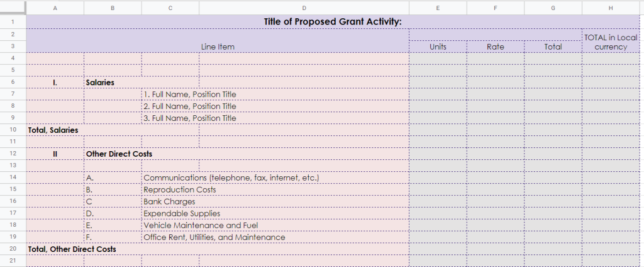Image resolution: width=644 pixels, height=267 pixels.
Task: Select the Office Rent, Utilities, and Maintenance cell
Action: tap(275, 237)
